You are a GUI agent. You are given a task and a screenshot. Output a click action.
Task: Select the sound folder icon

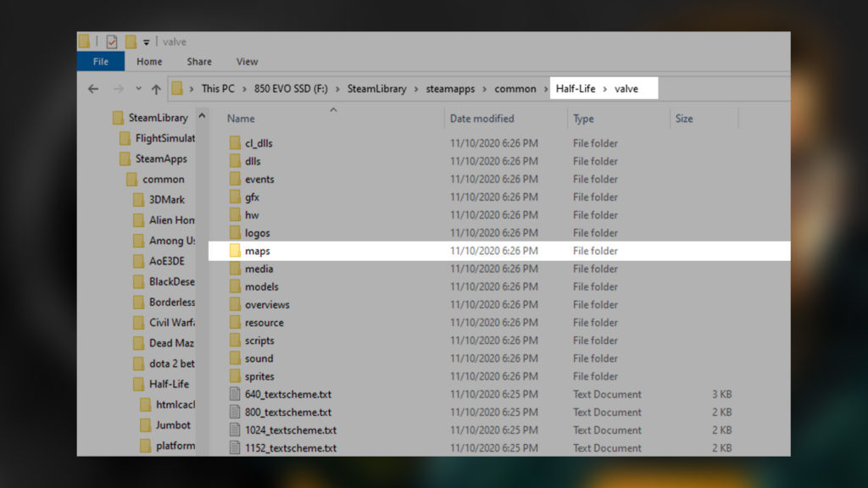pos(235,358)
